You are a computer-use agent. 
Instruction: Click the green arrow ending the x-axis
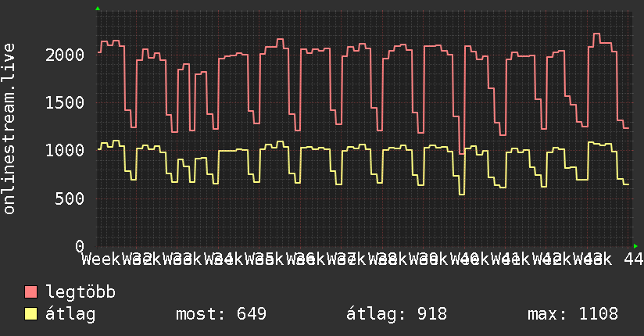635,246
